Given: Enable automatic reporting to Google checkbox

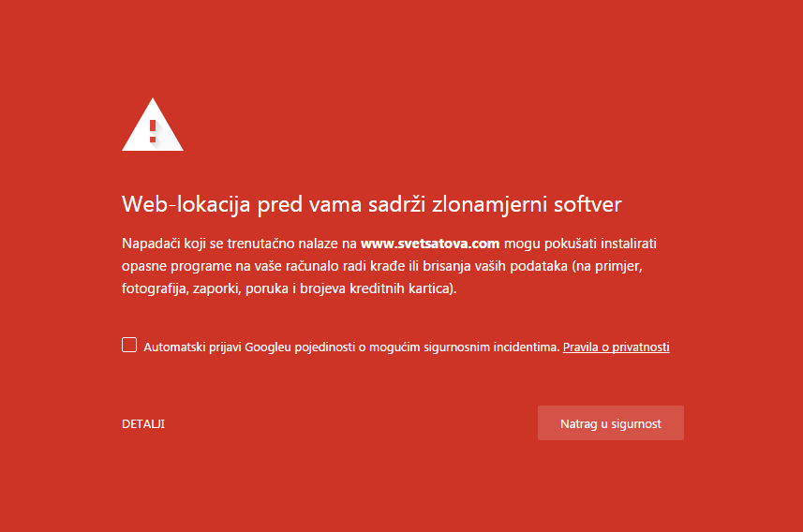Looking at the screenshot, I should click(129, 345).
